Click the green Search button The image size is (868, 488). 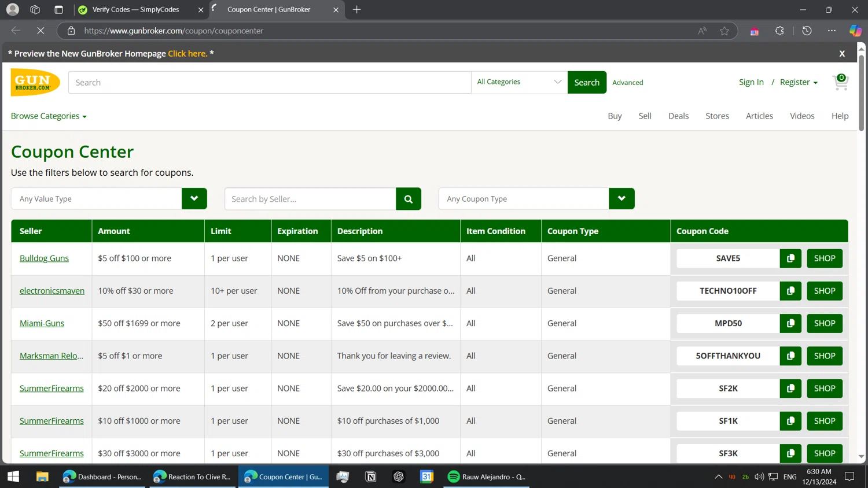(586, 82)
